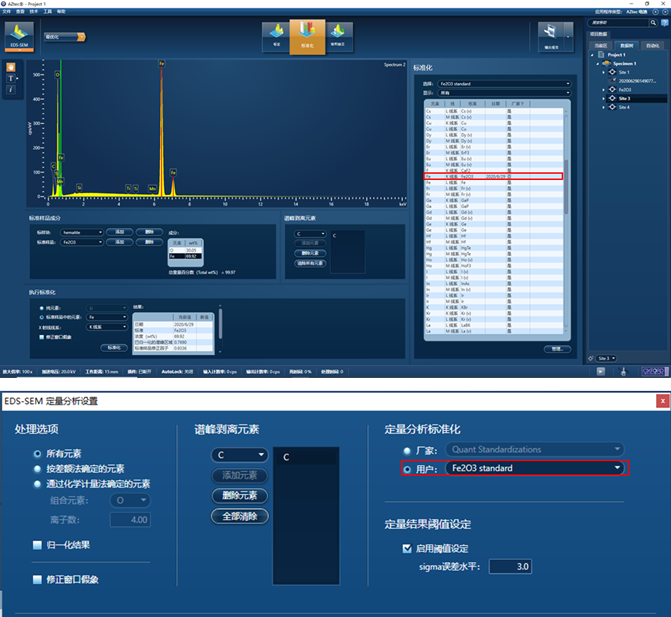Select the 厂家 radio button
This screenshot has height=617, width=671.
[406, 450]
